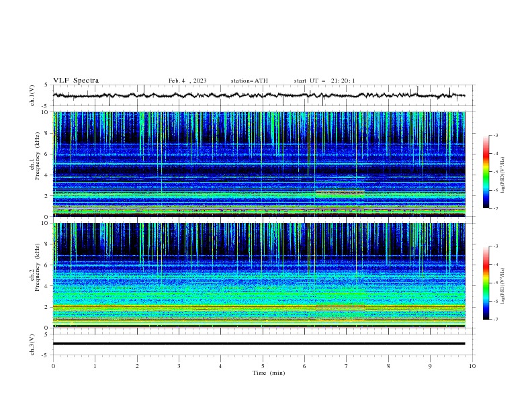Click the "10" kHz tick of ch.2 frequency axis

[x=45, y=223]
